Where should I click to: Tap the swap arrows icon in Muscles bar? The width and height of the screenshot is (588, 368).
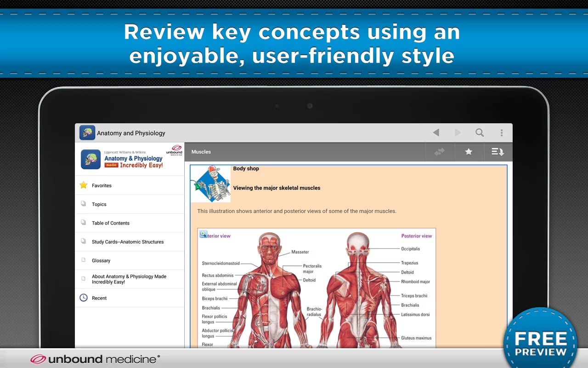click(440, 152)
